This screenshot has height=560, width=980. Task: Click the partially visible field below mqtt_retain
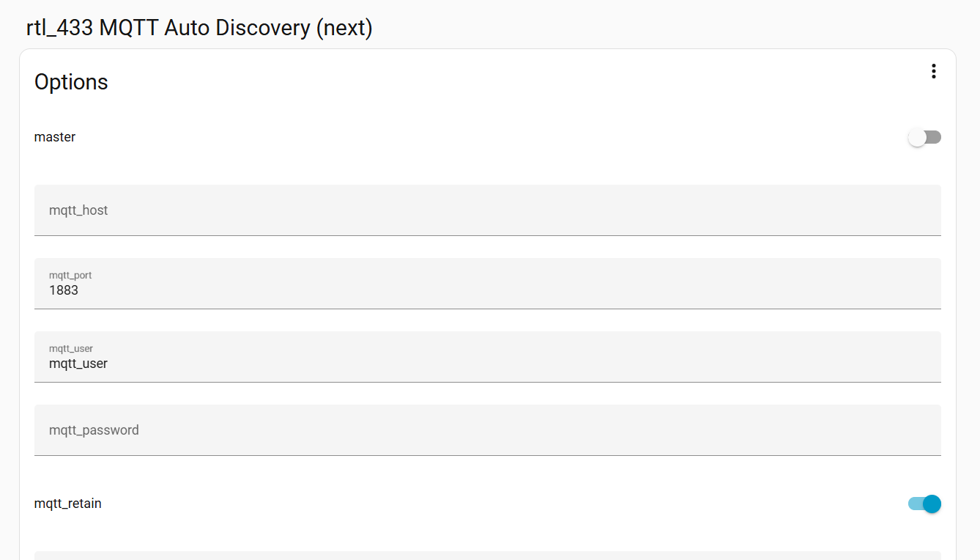tap(487, 555)
